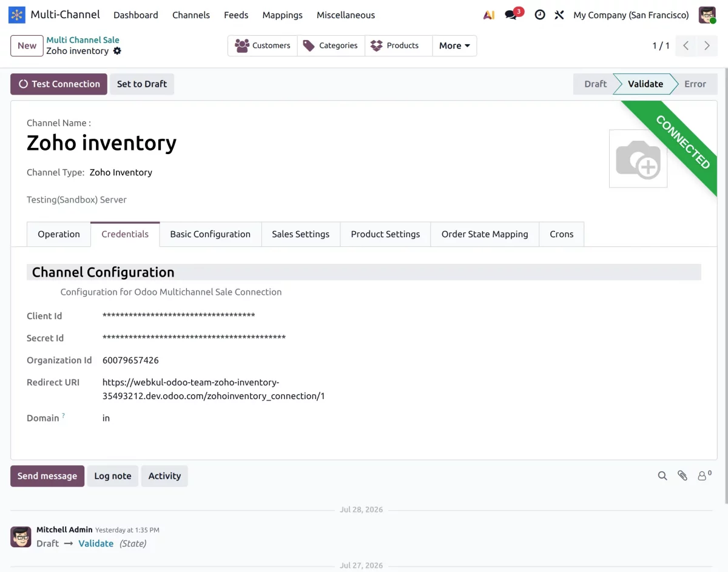Image resolution: width=728 pixels, height=572 pixels.
Task: Open the Mitchell Admin user avatar menu
Action: (x=707, y=15)
